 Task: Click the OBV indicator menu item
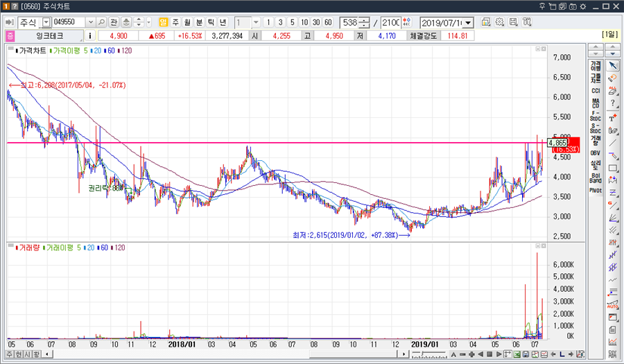[x=596, y=153]
